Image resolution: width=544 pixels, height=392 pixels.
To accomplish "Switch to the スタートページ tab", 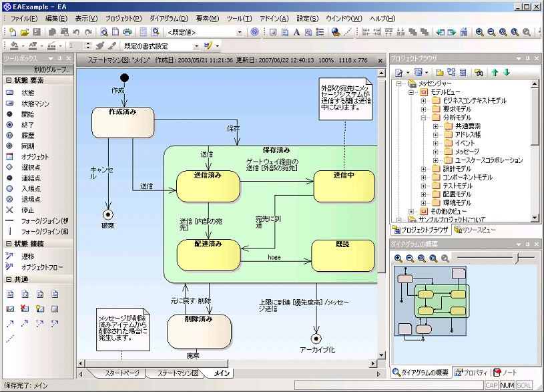I will point(122,373).
